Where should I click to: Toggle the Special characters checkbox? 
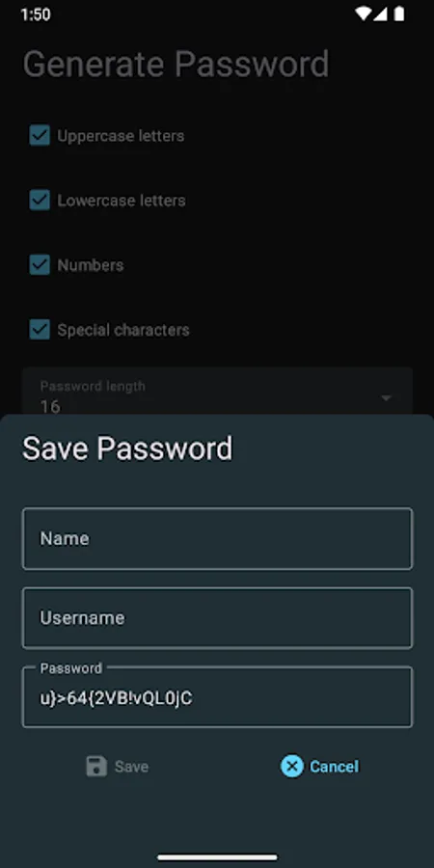40,330
